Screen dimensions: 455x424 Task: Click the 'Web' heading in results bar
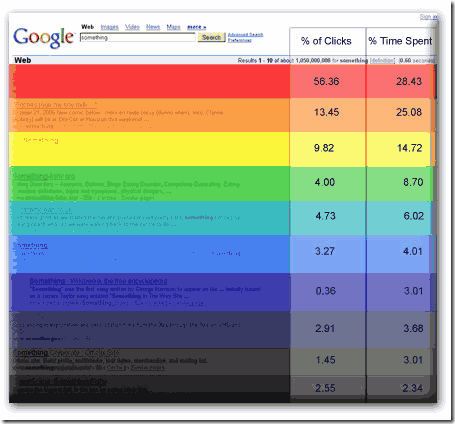(x=23, y=60)
